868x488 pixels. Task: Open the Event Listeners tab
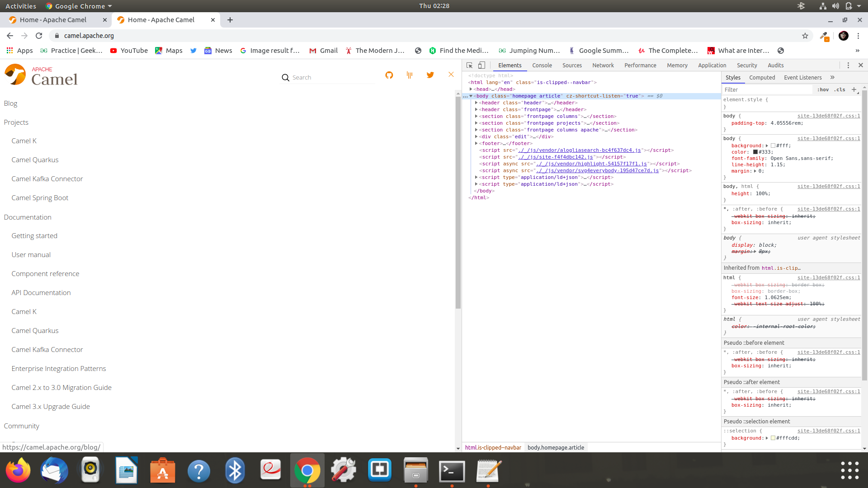click(802, 78)
